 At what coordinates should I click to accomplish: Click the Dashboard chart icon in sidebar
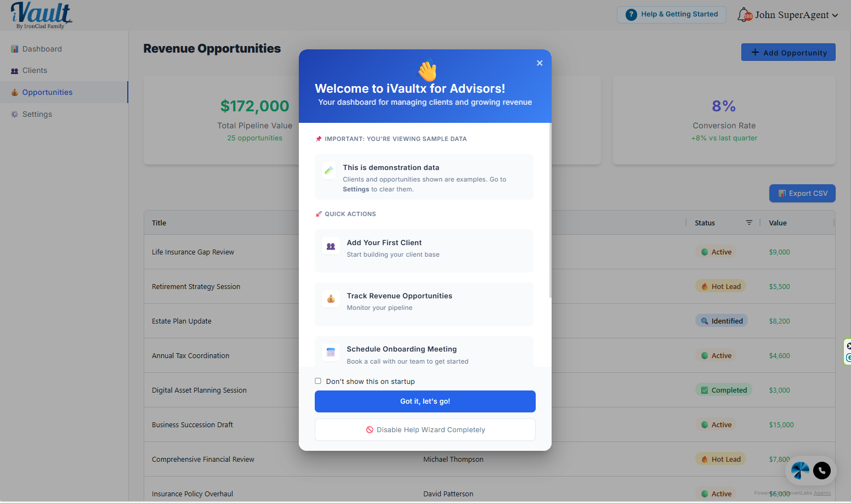click(15, 49)
